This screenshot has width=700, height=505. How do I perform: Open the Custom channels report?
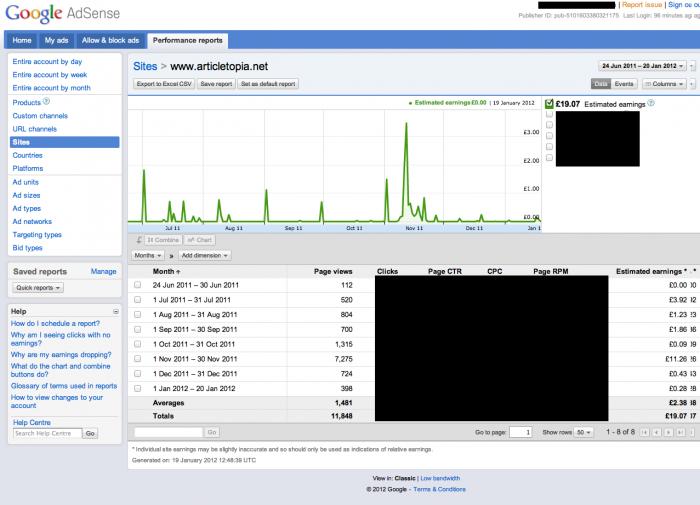pos(40,116)
